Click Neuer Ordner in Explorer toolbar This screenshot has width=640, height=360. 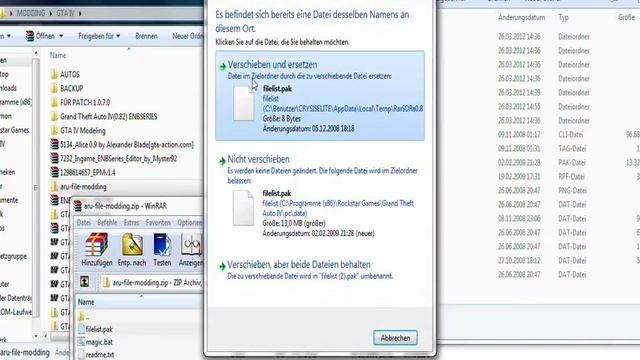[x=187, y=36]
